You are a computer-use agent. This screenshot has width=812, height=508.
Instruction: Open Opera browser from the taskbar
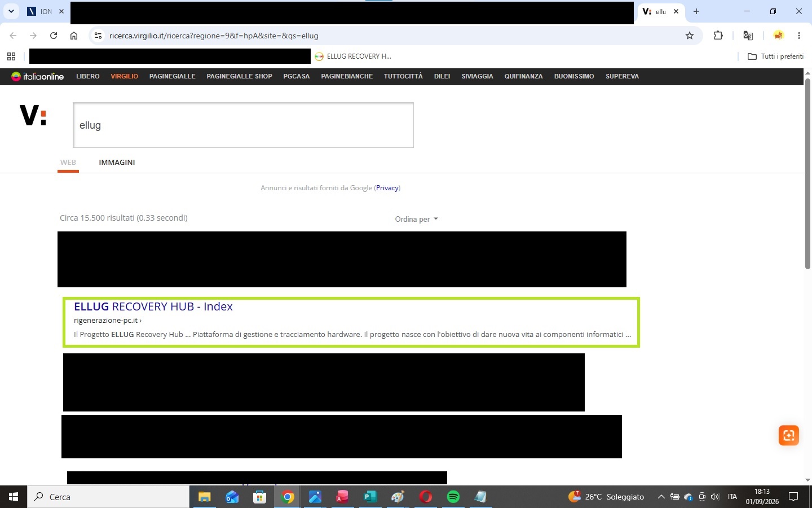click(426, 497)
